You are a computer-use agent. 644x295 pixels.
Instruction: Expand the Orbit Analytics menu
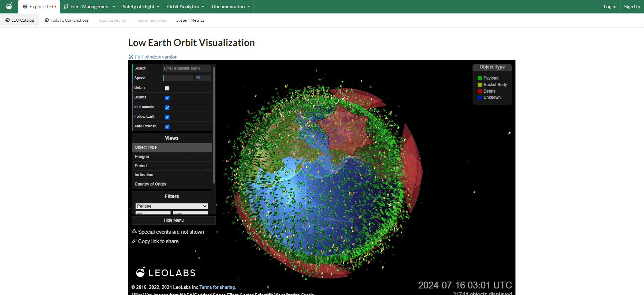[x=186, y=7]
